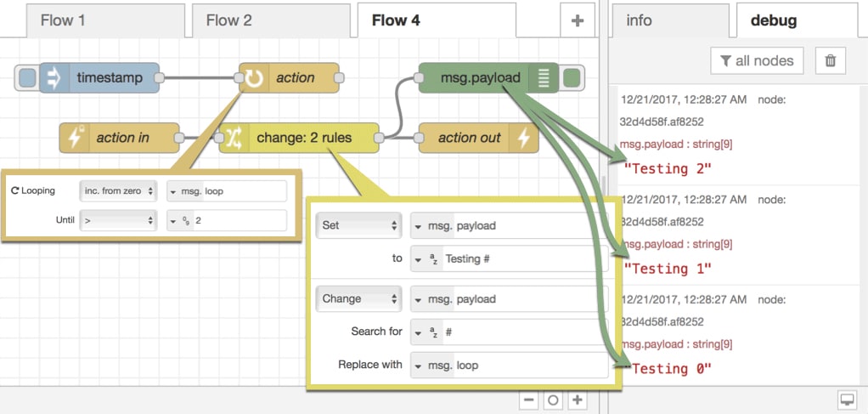Click the action node's right output port
Image resolution: width=868 pixels, height=414 pixels.
click(340, 77)
